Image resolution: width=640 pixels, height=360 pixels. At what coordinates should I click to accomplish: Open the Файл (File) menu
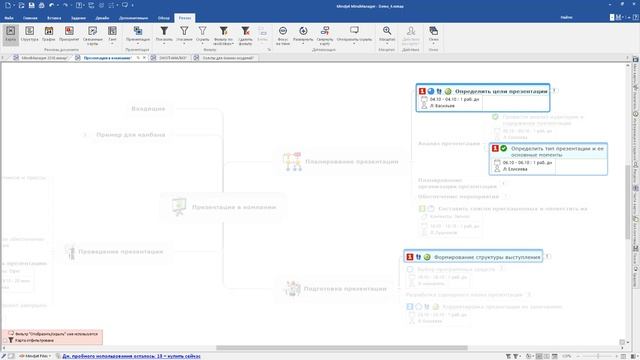9,18
